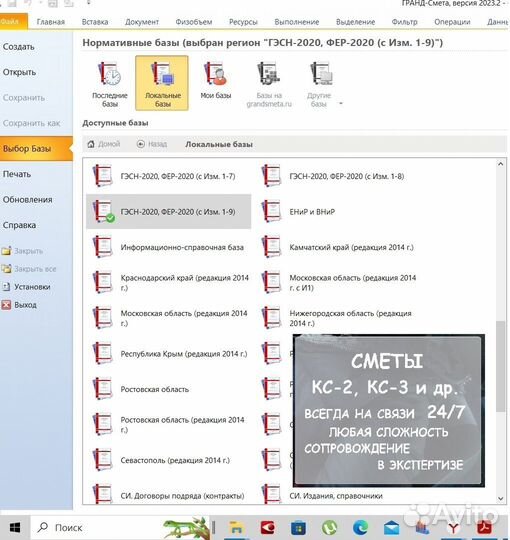Select Выбор Базы in the file menu

coord(36,148)
